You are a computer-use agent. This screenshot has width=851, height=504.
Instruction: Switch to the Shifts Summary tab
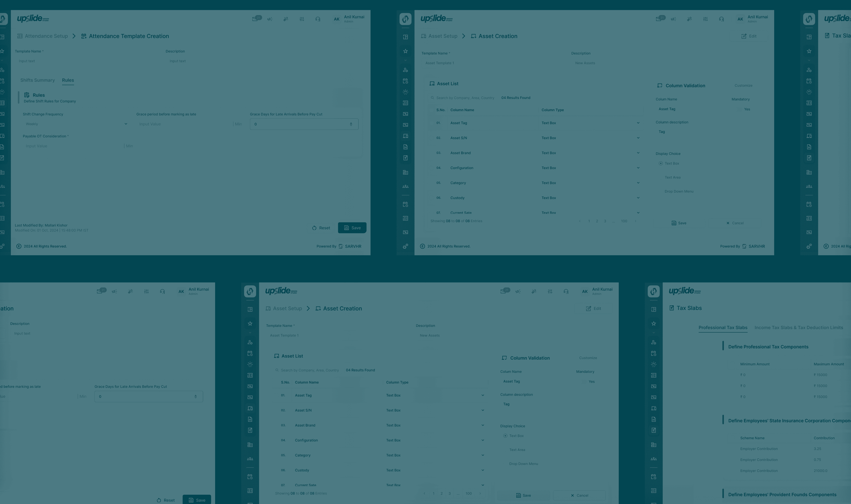(37, 80)
